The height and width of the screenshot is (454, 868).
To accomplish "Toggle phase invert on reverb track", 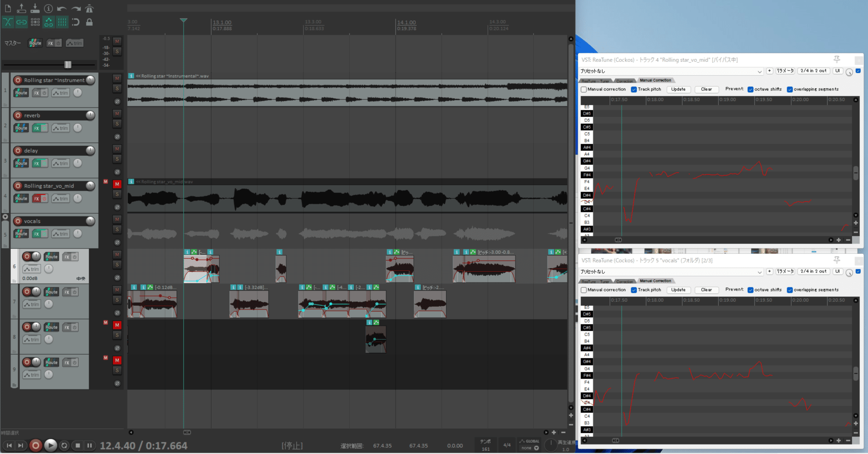I will (117, 137).
